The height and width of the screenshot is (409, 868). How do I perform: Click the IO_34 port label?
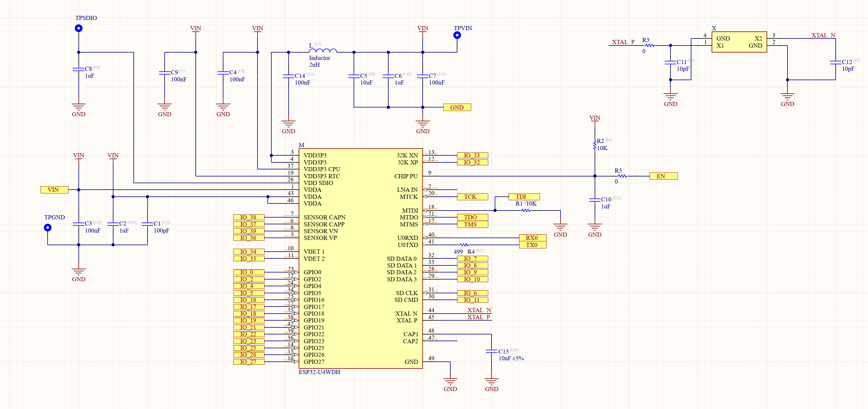249,251
